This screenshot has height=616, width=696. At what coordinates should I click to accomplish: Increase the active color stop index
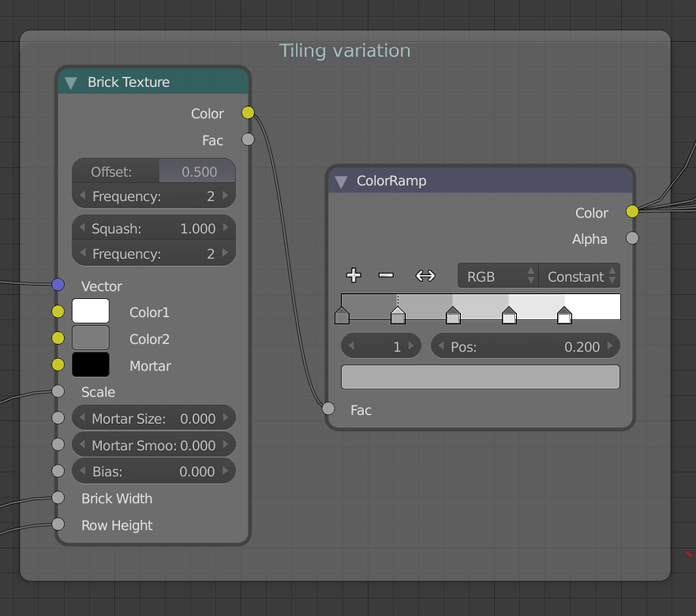click(411, 346)
